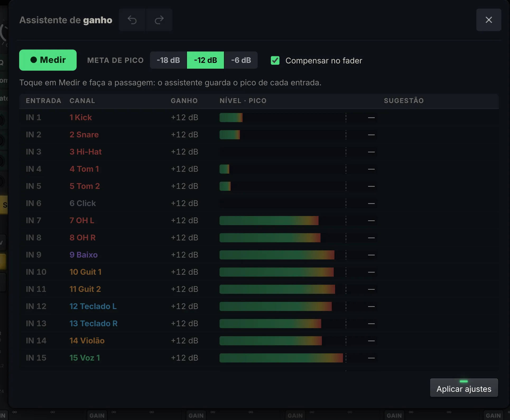Select the 14 Violão channel name
The image size is (510, 420).
click(87, 341)
